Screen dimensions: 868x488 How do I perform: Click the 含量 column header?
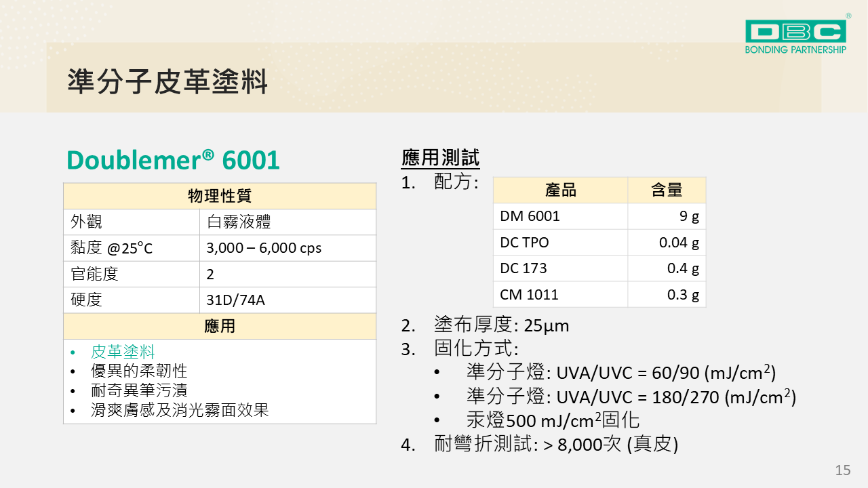[666, 190]
